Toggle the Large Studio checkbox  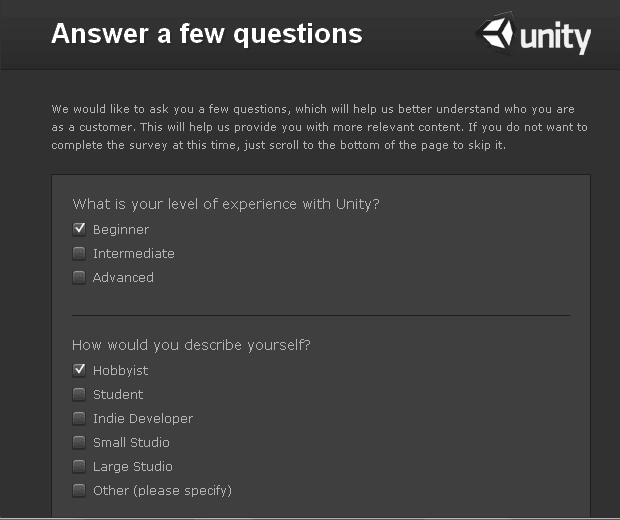click(79, 466)
